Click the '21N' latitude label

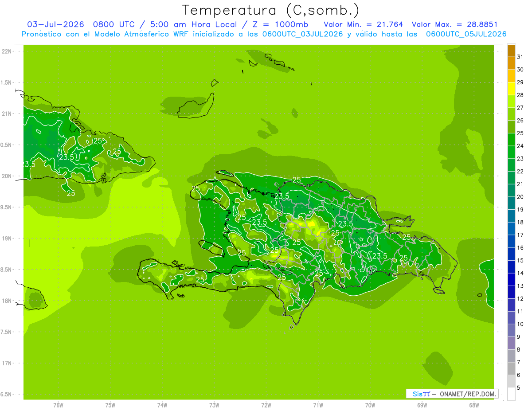(7, 114)
